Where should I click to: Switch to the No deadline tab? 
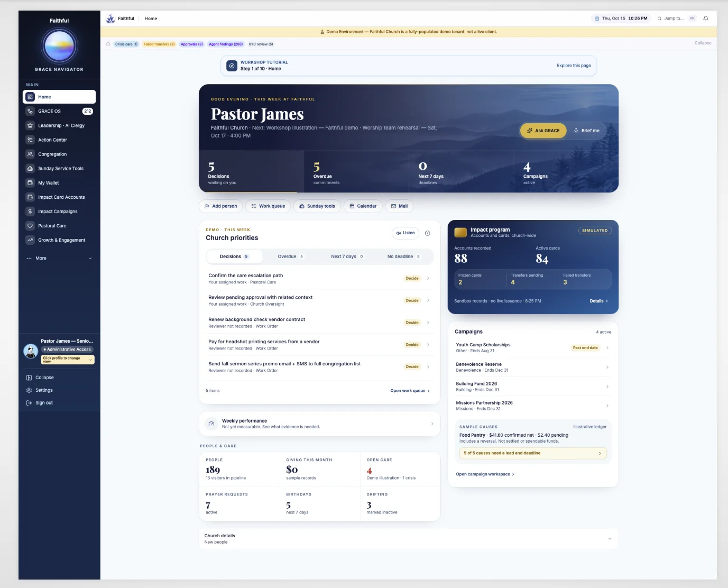pos(404,256)
